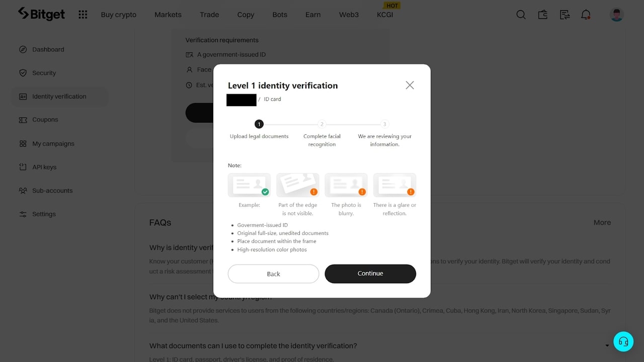Open the apps grid icon next to logo

[x=83, y=15]
